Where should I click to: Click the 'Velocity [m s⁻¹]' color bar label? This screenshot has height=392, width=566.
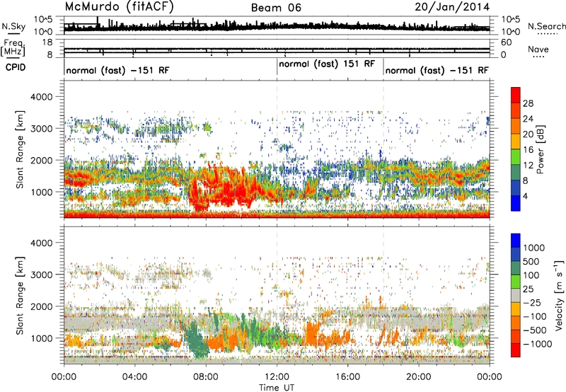(x=558, y=295)
